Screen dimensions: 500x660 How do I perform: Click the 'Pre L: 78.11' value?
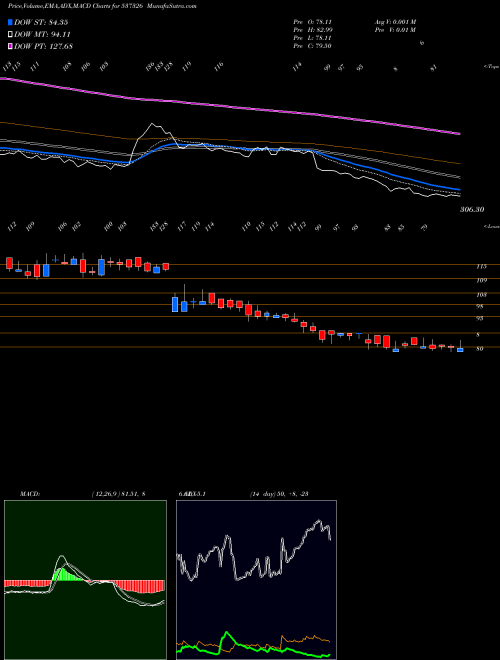coord(313,38)
